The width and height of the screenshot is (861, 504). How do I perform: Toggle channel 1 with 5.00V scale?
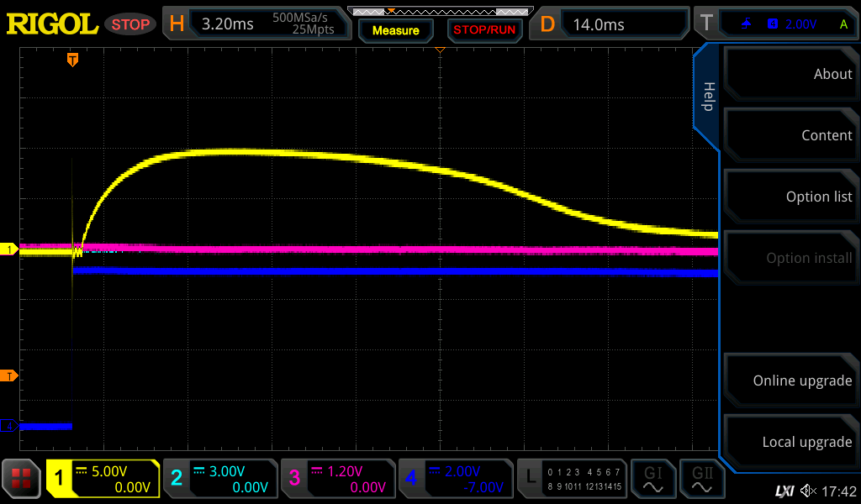[103, 479]
